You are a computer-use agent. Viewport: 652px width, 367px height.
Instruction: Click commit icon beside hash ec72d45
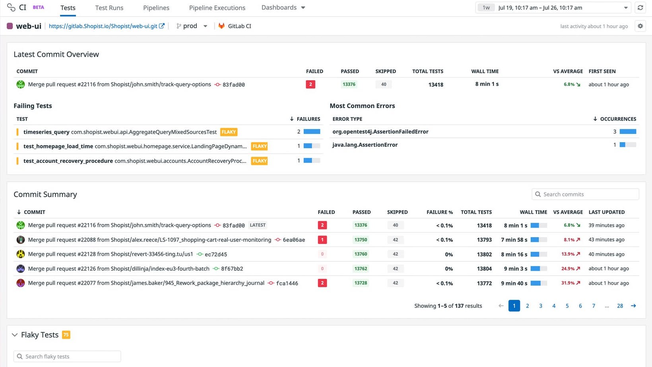(200, 254)
